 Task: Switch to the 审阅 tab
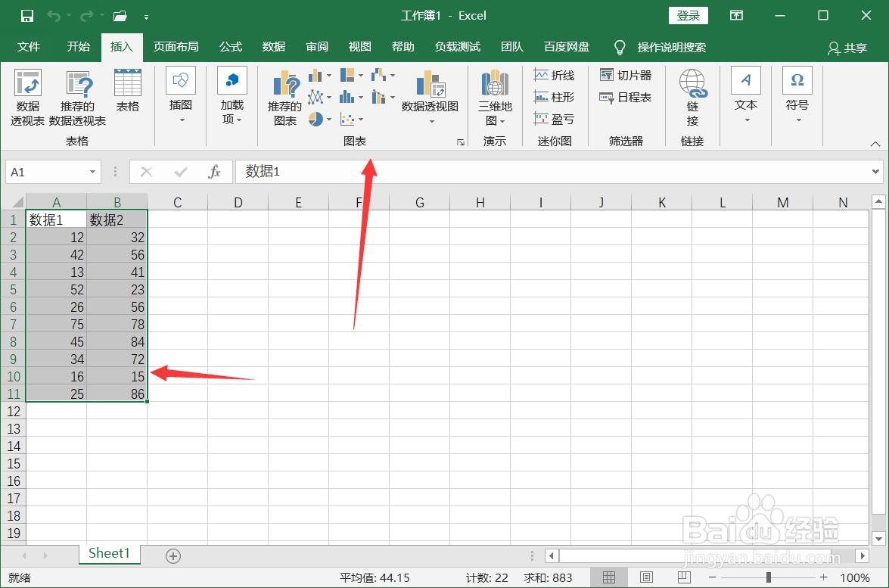tap(317, 47)
